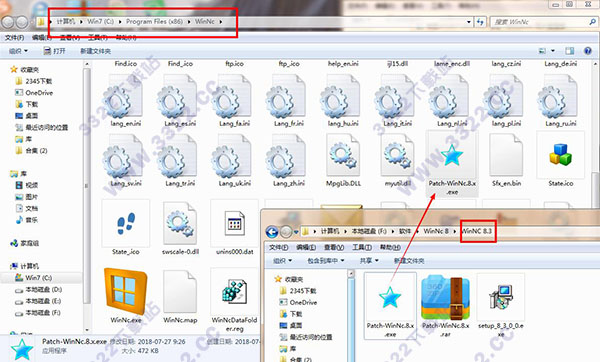Toggle the preview pane button
Image resolution: width=600 pixels, height=362 pixels.
(570, 51)
